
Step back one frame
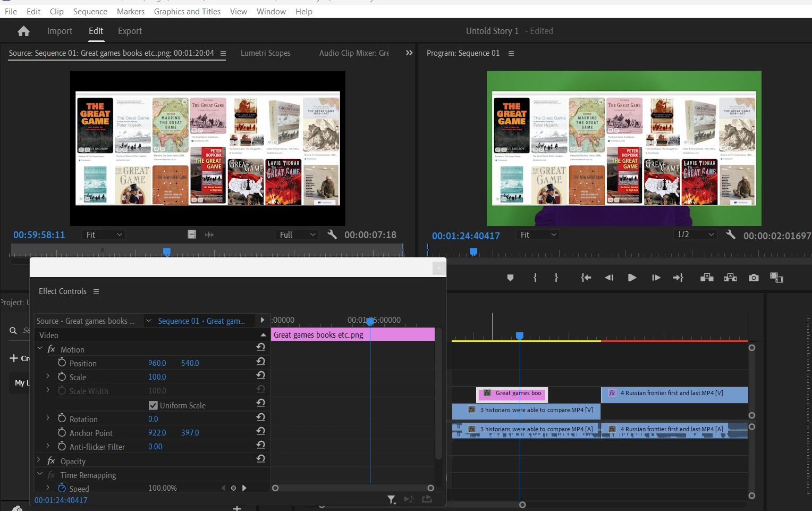[x=609, y=278]
